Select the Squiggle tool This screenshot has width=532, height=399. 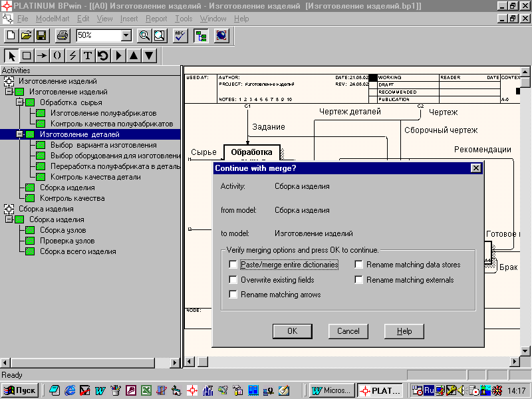pyautogui.click(x=57, y=56)
